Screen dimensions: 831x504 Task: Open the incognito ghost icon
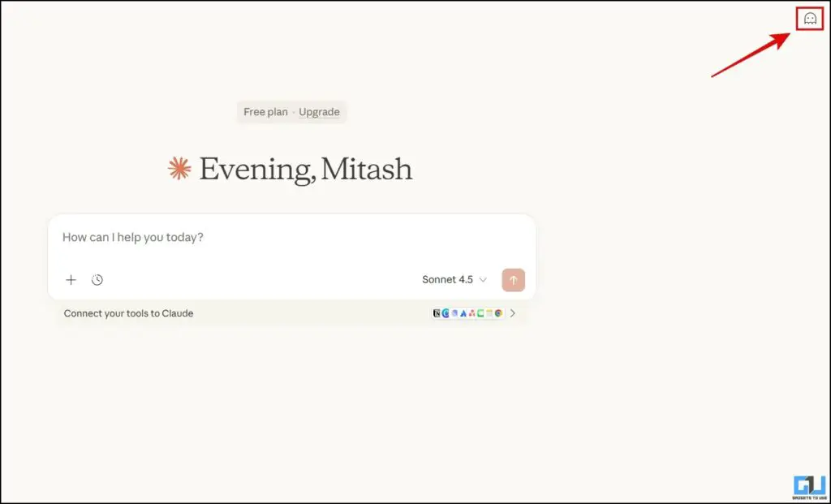[x=807, y=19]
